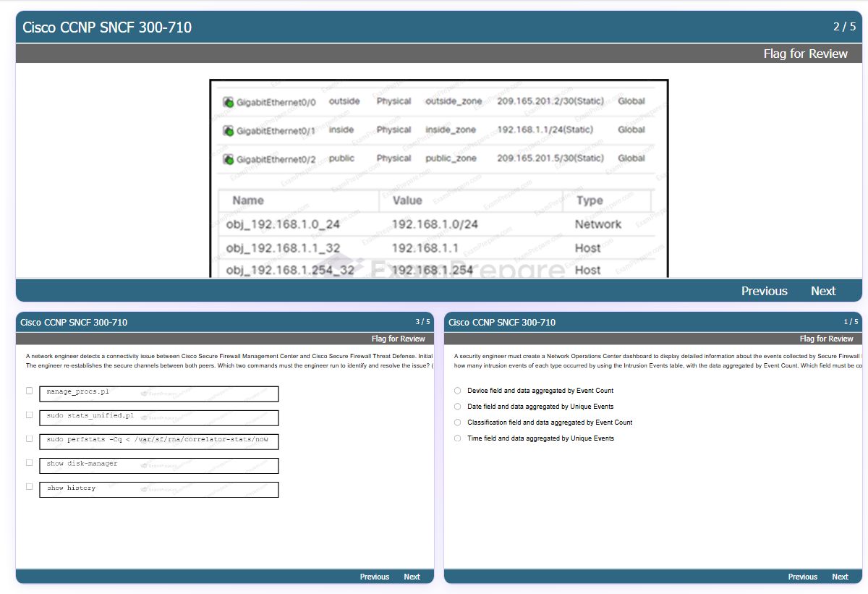Click 209.165.201.5/30(Static) address in exhibit
Image resolution: width=868 pixels, height=594 pixels.
click(x=550, y=158)
